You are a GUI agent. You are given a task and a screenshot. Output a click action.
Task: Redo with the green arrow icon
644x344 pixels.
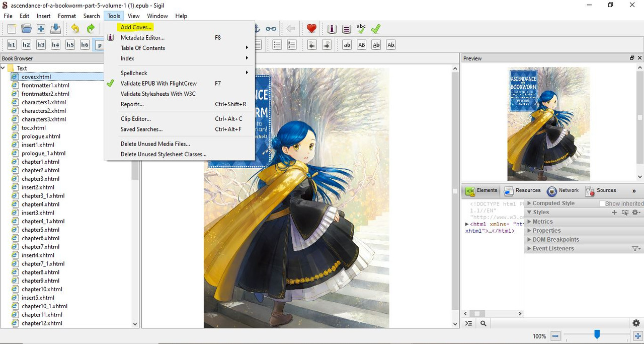[91, 29]
